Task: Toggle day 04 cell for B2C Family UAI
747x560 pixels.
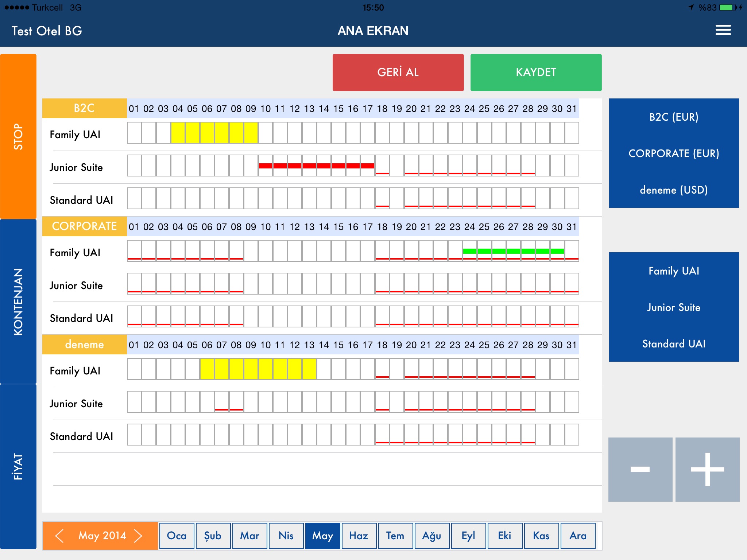Action: click(x=178, y=133)
